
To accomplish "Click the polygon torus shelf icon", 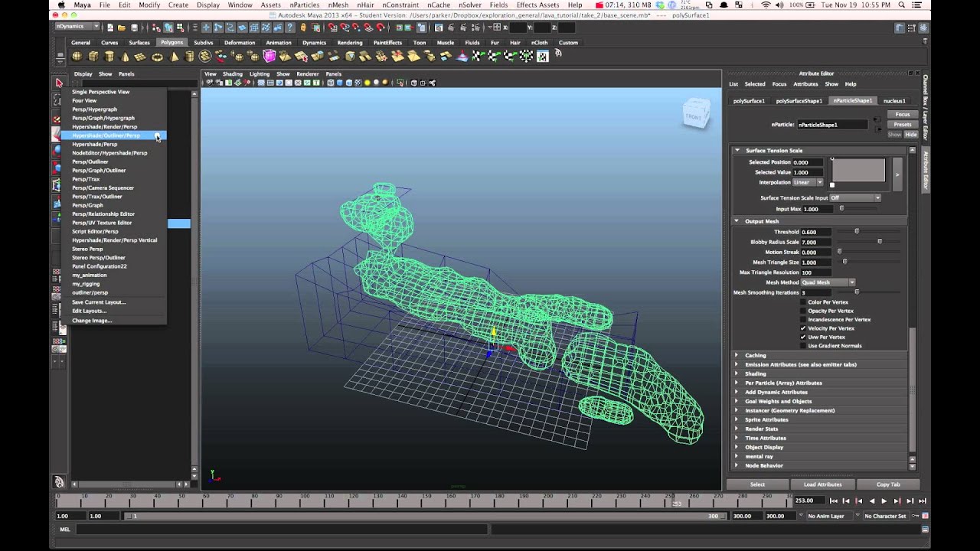I will 157,57.
